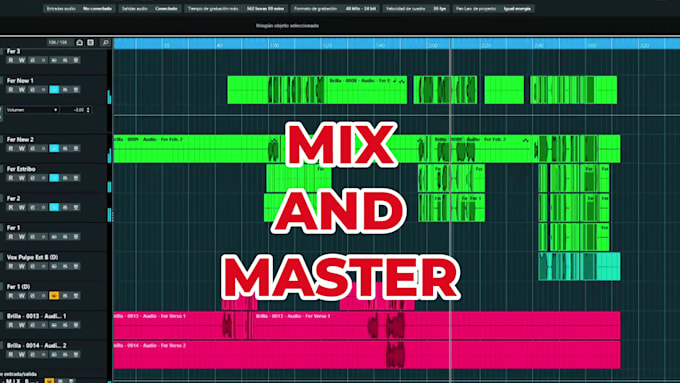Toggle Write automation (W) on Brilla - 0014 track
This screenshot has height=383, width=680.
(22, 355)
